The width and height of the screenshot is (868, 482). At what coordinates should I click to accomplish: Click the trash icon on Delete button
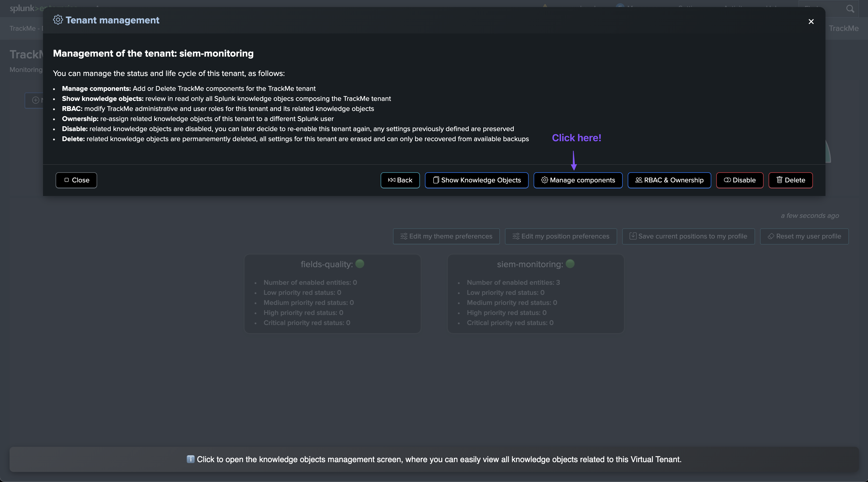click(779, 180)
